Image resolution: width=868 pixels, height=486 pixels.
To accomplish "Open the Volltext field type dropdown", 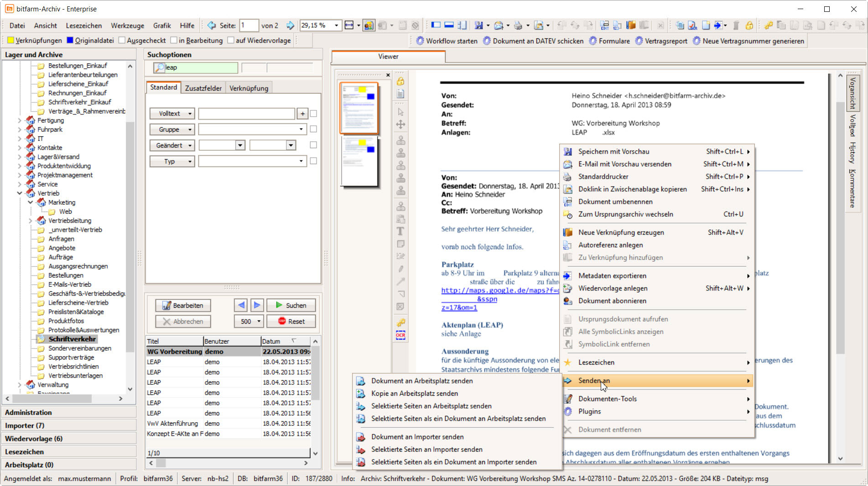I will click(x=172, y=114).
